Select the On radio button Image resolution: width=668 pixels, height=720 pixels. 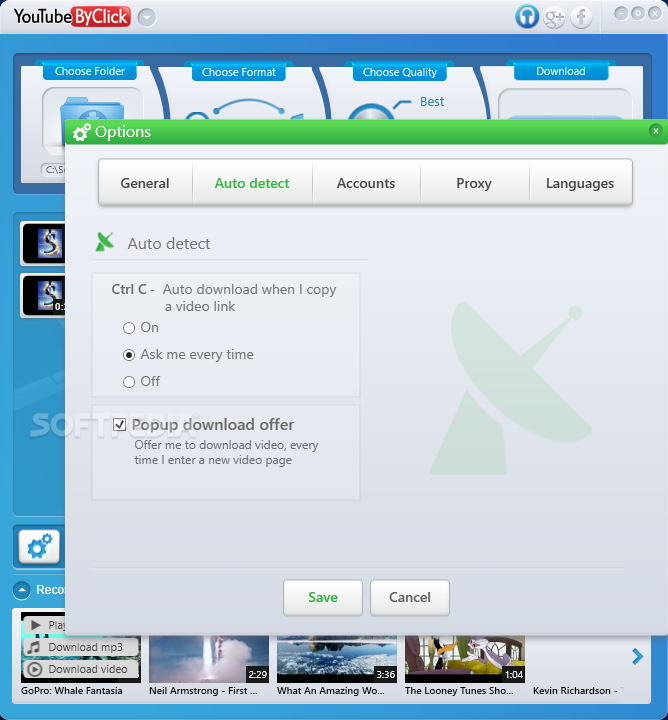click(129, 328)
